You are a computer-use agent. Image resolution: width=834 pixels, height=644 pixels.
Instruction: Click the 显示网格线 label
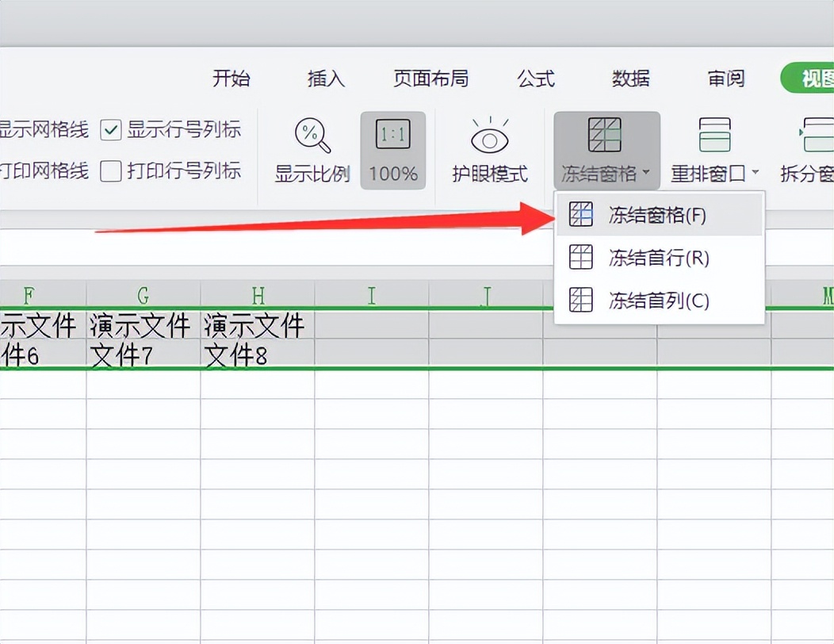tap(44, 130)
